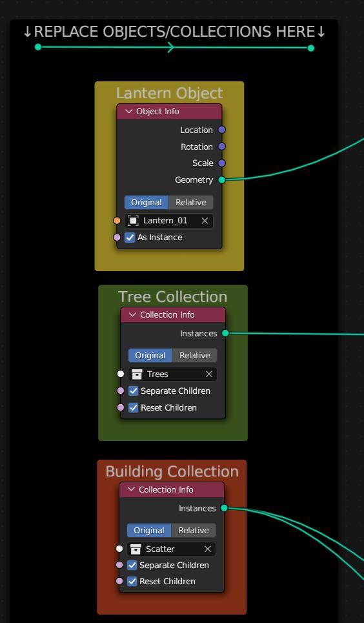Select Relative mode in Tree Collection node

tap(195, 355)
